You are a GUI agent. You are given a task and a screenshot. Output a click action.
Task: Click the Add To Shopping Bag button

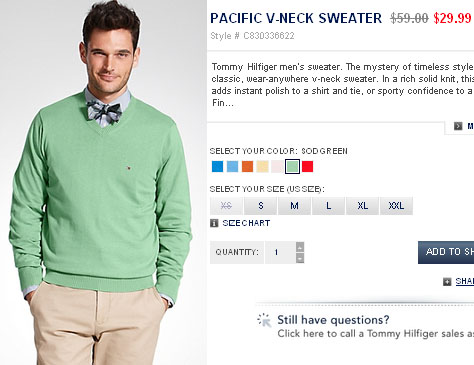(446, 252)
